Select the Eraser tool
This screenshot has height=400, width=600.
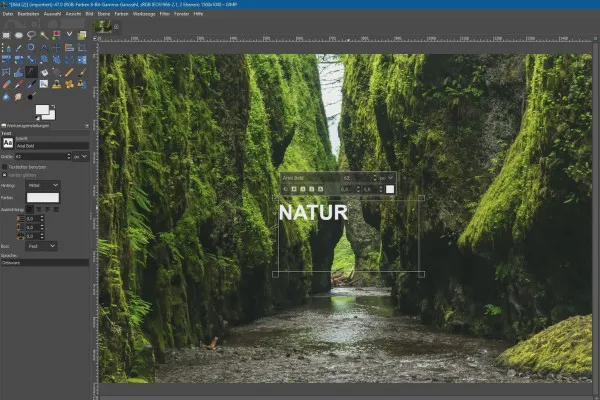(x=7, y=85)
